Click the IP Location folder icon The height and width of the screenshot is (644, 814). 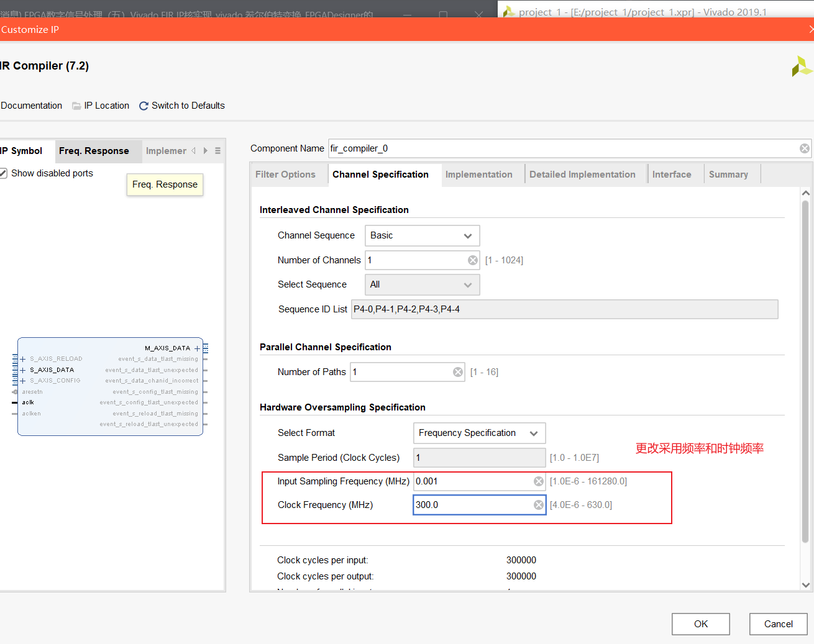pyautogui.click(x=76, y=106)
